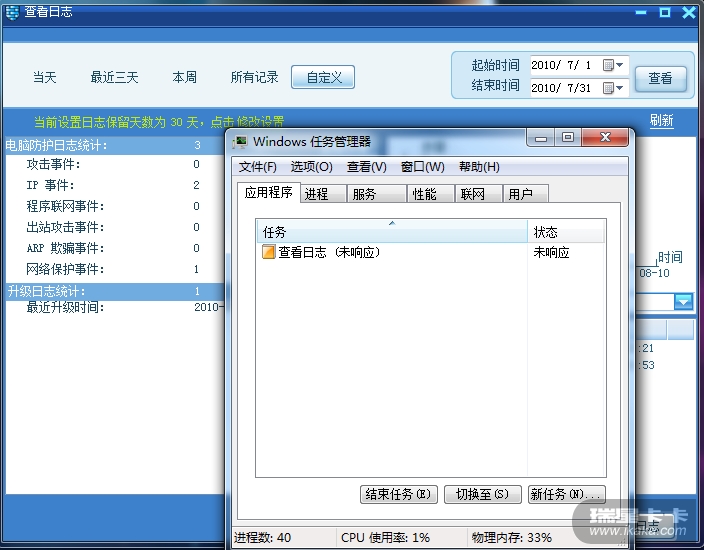Maximize the Task Manager window
This screenshot has height=550, width=704.
568,137
